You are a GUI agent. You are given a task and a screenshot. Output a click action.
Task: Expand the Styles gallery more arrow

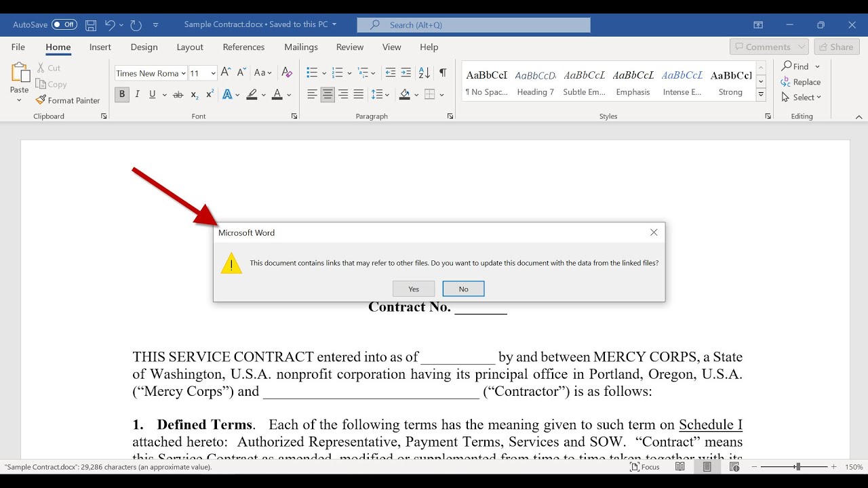(762, 96)
